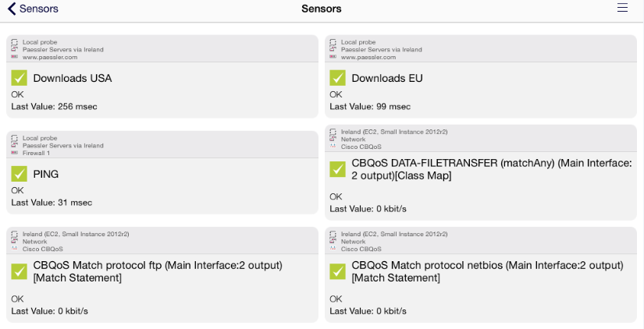644x329 pixels.
Task: Click green OK checkmark for Downloads EU
Action: (x=337, y=78)
